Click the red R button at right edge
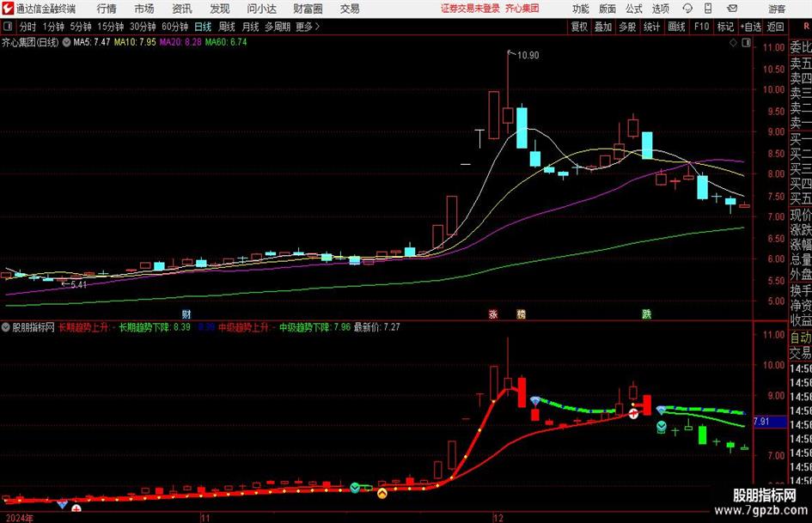The width and height of the screenshot is (812, 523). [x=806, y=27]
